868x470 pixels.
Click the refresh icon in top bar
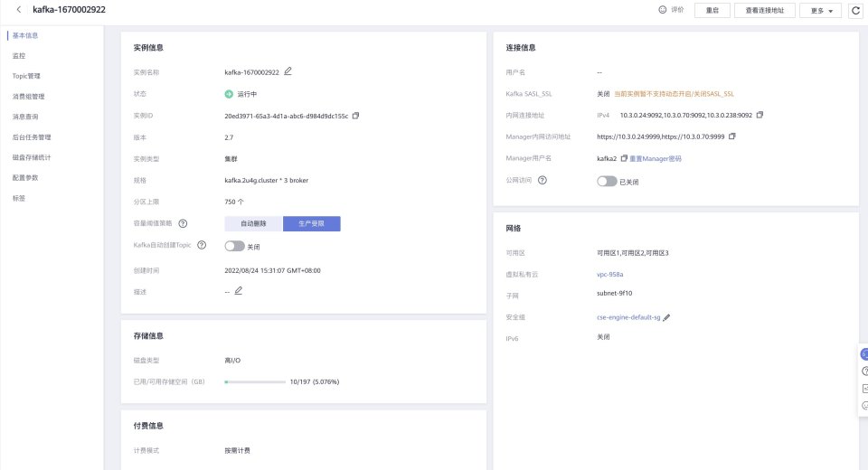[855, 10]
